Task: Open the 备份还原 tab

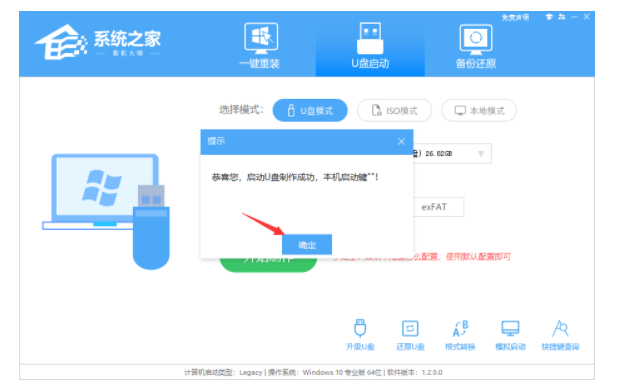Action: 475,46
